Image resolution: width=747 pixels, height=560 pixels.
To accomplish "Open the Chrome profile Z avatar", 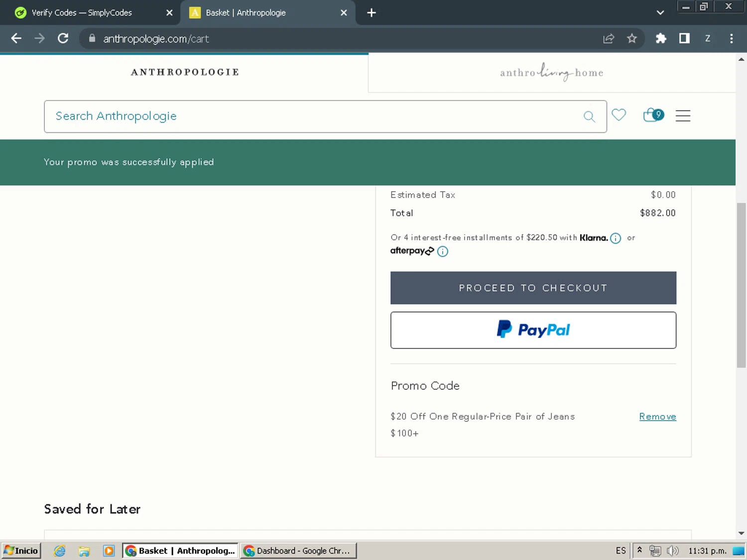I will 708,38.
